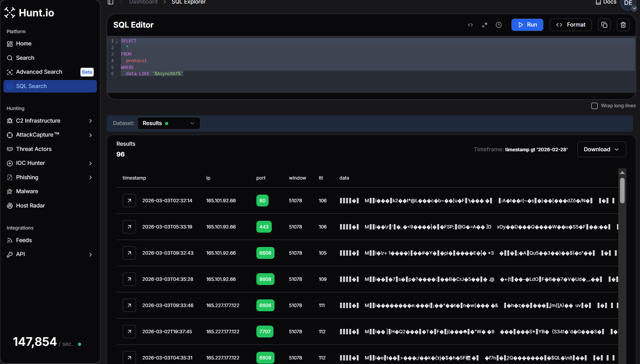Run the SQL query
Image resolution: width=640 pixels, height=364 pixels.
[527, 25]
